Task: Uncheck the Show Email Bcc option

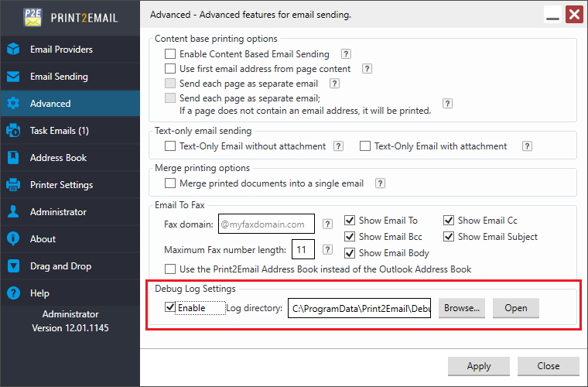Action: (350, 237)
